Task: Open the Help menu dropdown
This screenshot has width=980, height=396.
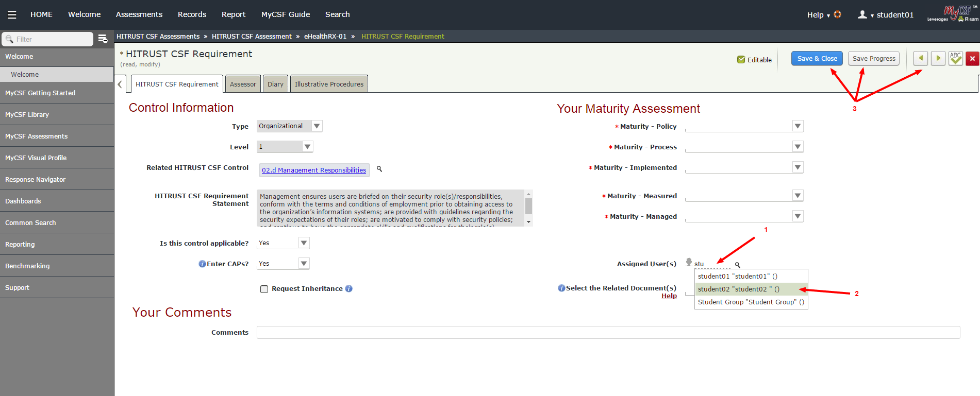Action: click(x=818, y=15)
